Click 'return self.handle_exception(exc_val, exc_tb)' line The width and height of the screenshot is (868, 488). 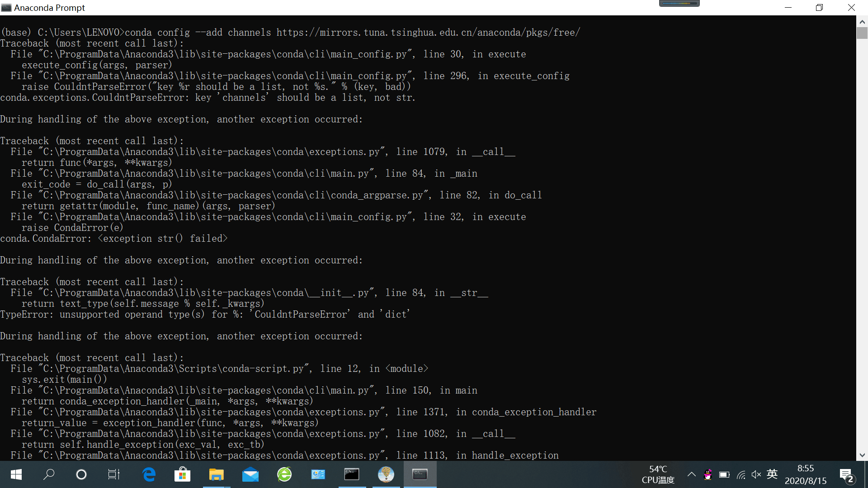coord(143,445)
